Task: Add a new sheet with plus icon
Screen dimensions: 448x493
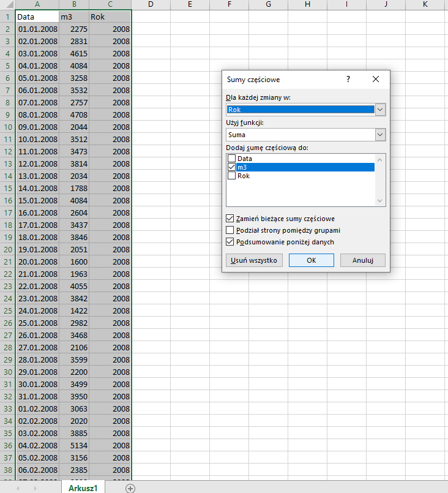Action: tap(130, 488)
